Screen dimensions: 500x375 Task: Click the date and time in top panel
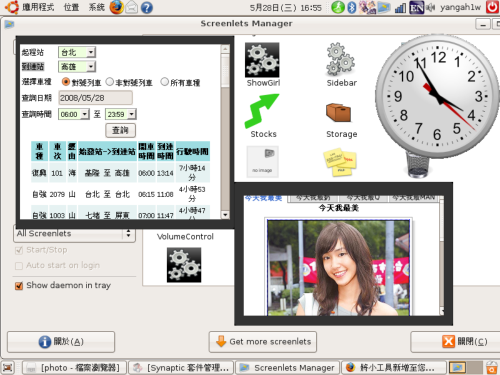pos(286,7)
